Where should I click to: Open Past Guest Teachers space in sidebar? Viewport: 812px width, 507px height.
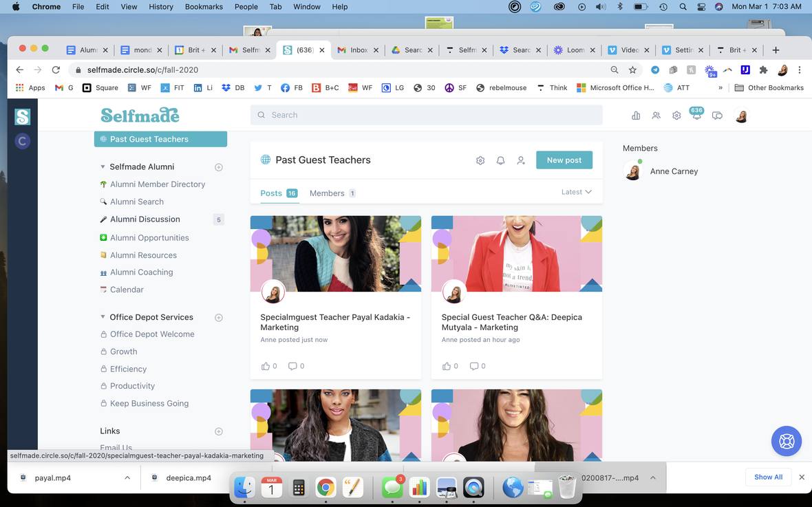coord(160,140)
